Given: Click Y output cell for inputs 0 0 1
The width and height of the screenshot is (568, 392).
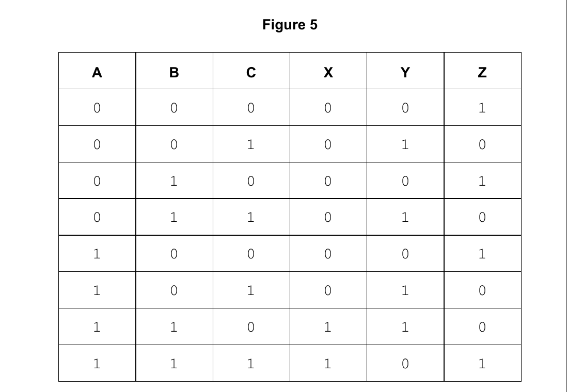Looking at the screenshot, I should tap(405, 144).
